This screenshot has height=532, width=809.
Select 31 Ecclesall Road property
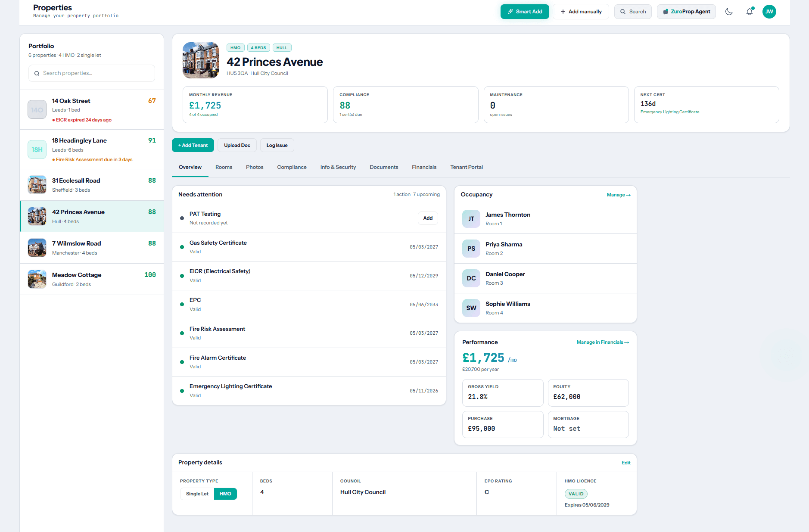click(92, 185)
